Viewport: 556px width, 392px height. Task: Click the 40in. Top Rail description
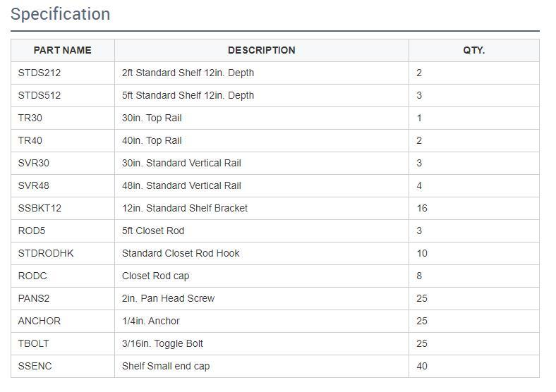[152, 141]
